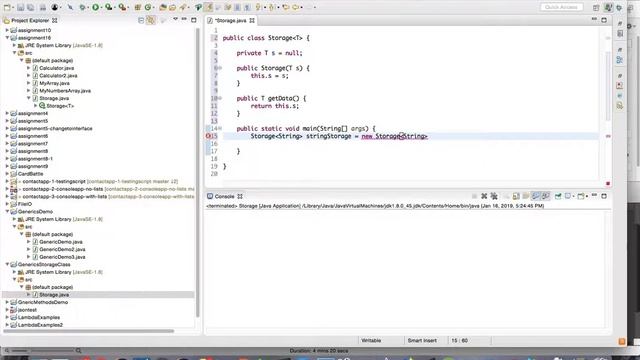Screen dimensions: 640x360
Task: Click the Open Type folder icon
Action: 163,7
